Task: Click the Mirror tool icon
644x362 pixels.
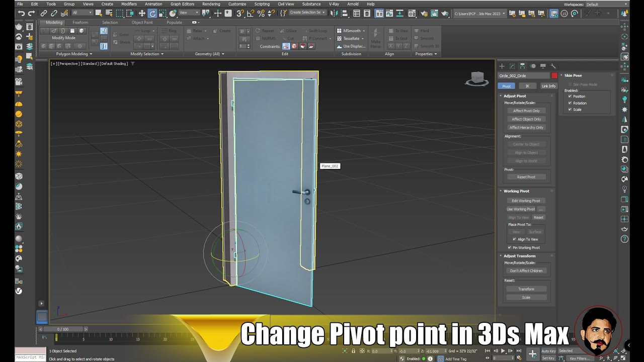Action: pos(335,14)
